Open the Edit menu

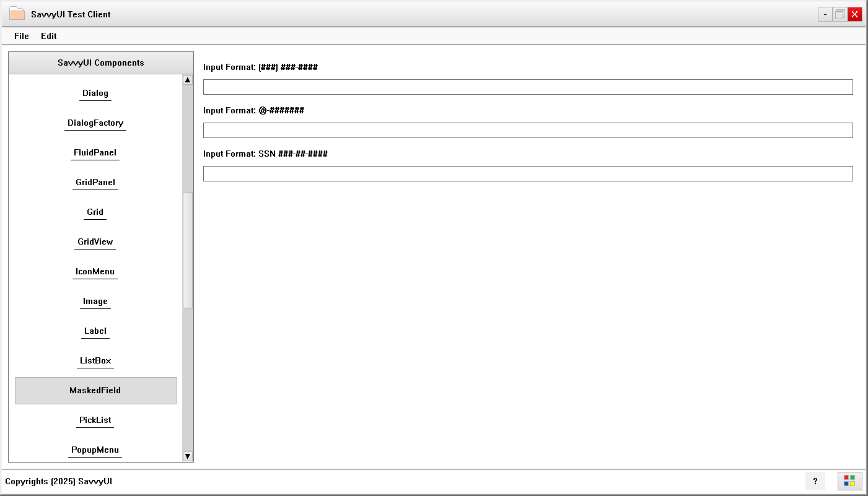(48, 36)
